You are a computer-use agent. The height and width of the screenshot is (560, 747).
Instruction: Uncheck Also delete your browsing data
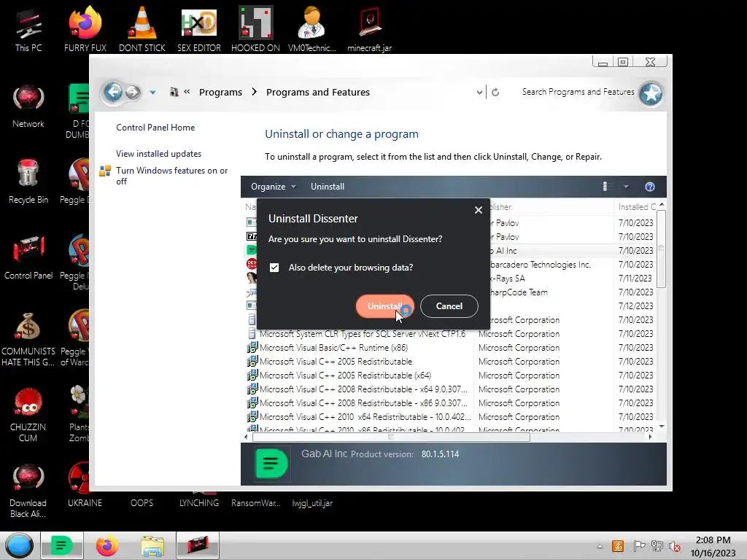(x=274, y=268)
